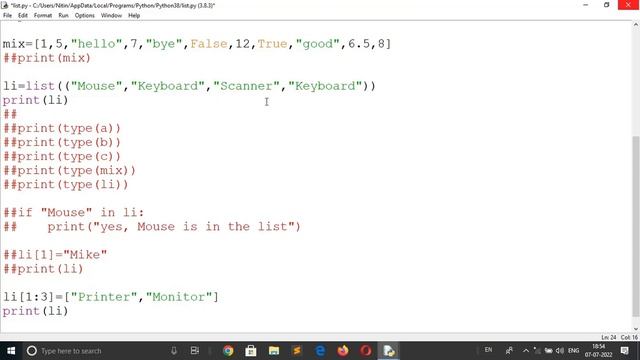
Task: Open the notification action center
Action: click(x=624, y=351)
